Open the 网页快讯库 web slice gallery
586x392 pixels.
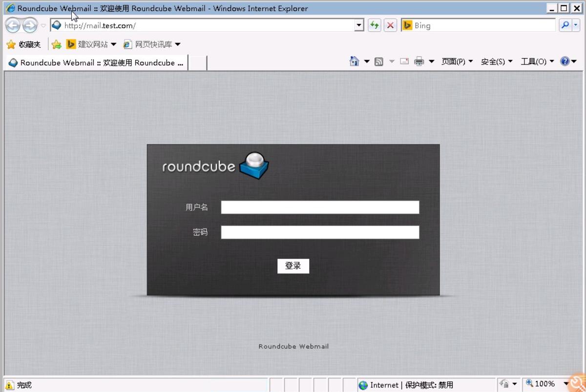pos(152,44)
